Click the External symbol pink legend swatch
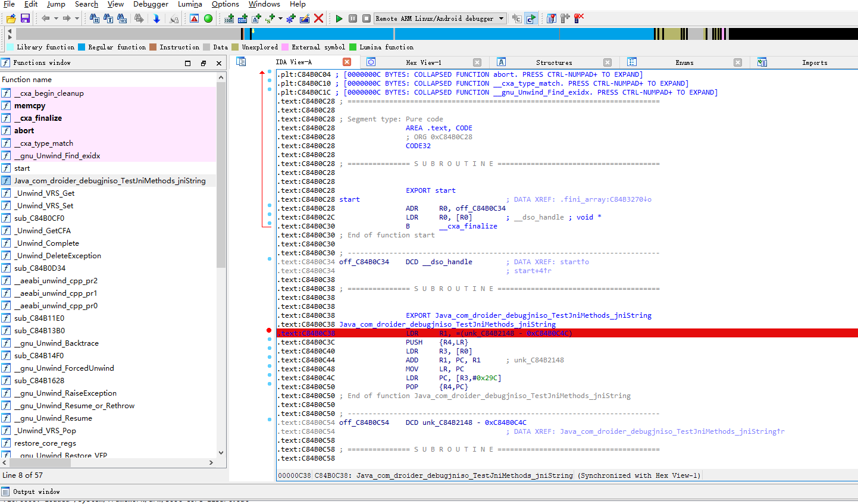The height and width of the screenshot is (504, 858). click(x=285, y=47)
